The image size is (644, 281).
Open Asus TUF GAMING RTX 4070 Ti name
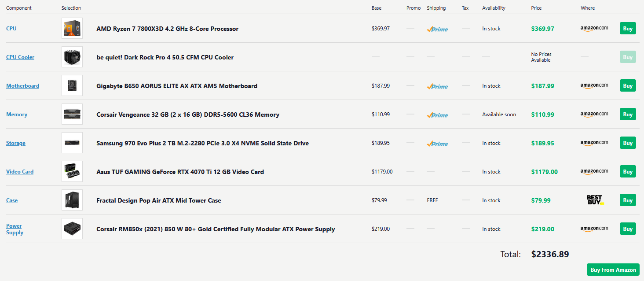180,172
